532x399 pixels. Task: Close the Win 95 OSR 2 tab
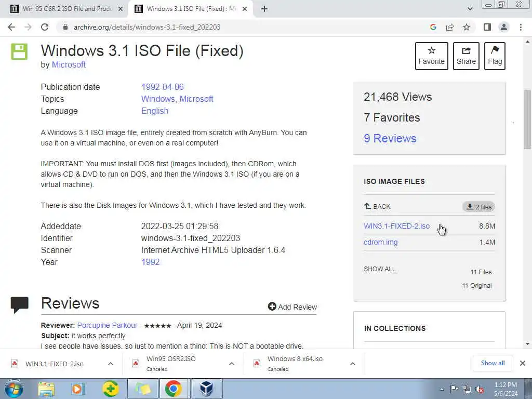tap(120, 9)
